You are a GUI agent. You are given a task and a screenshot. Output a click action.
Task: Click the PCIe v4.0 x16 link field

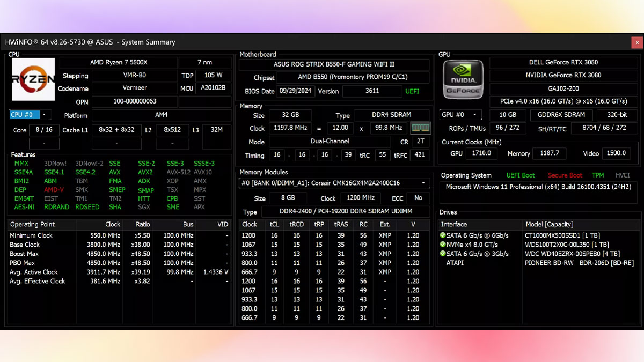563,101
